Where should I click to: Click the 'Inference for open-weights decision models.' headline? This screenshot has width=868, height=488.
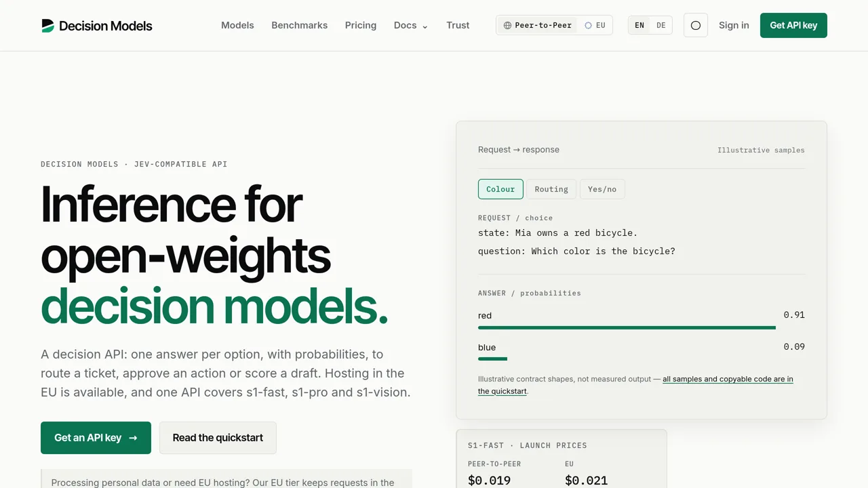[214, 255]
